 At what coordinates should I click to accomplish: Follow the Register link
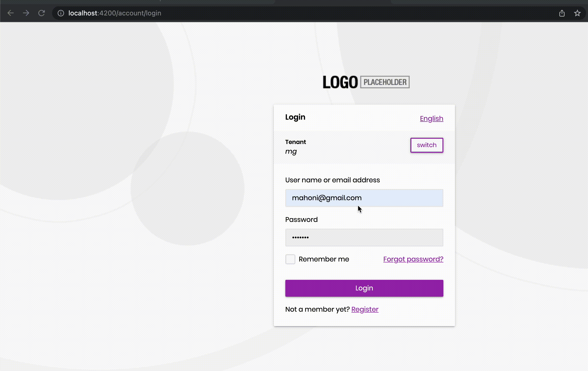click(x=365, y=309)
